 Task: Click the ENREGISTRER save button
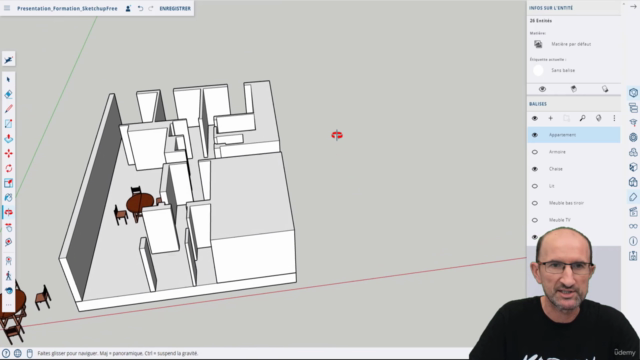coord(175,8)
